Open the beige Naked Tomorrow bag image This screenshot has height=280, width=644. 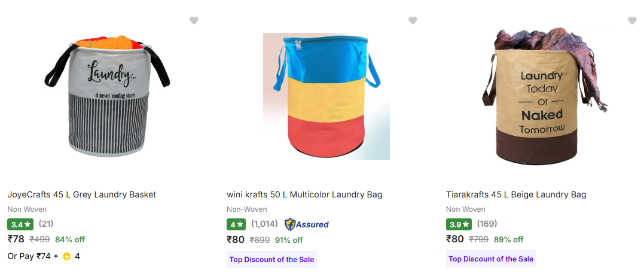coord(546,96)
